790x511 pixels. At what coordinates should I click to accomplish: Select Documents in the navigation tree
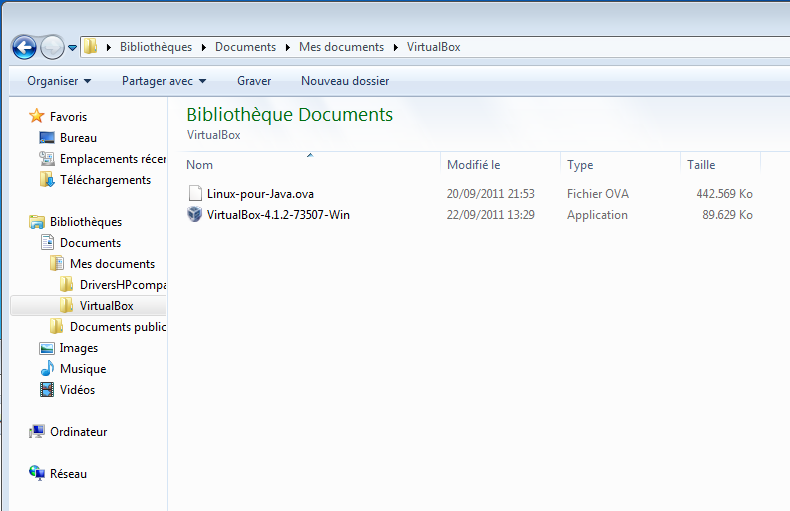tap(90, 243)
